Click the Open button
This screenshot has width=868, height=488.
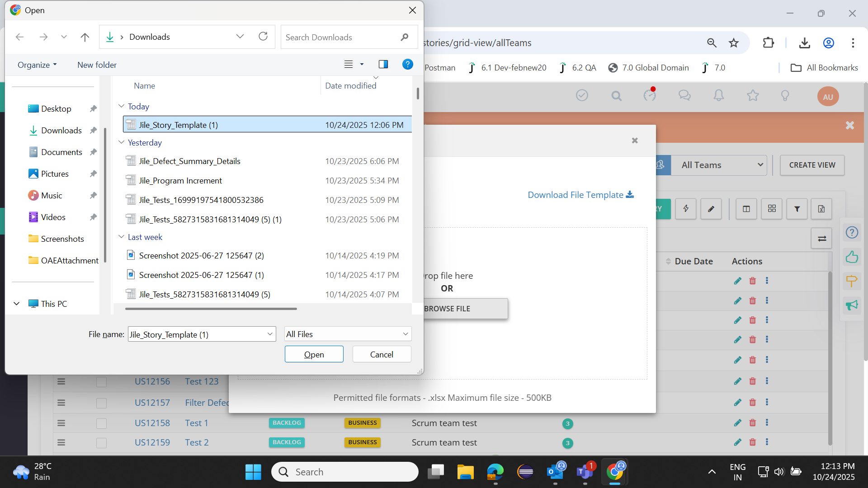314,354
